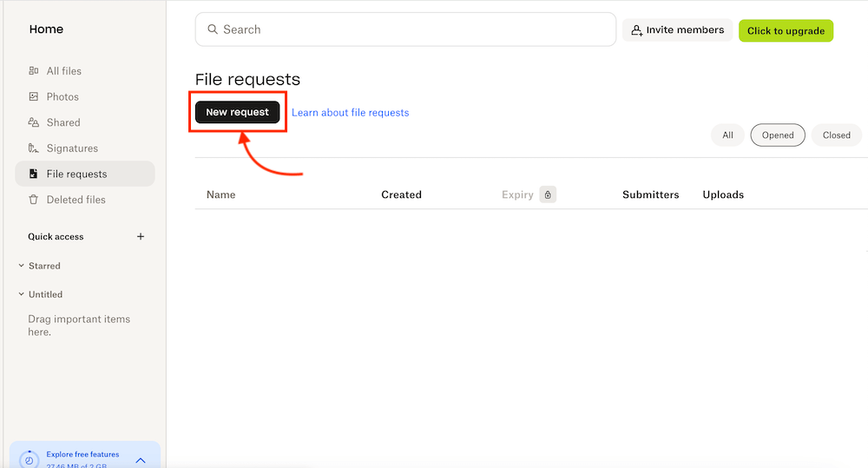This screenshot has height=468, width=868.
Task: Filter requests by All
Action: coord(727,135)
